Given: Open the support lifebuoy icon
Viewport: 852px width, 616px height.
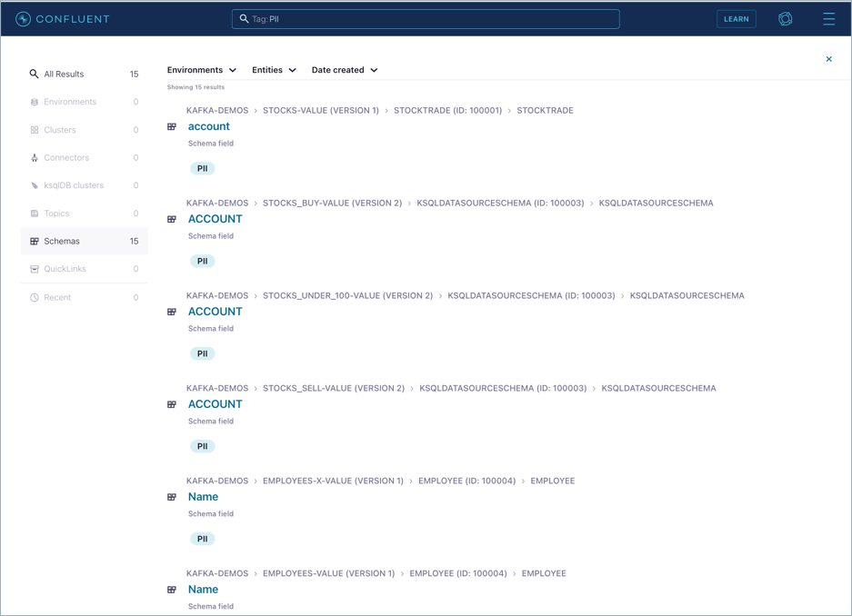Looking at the screenshot, I should click(785, 19).
